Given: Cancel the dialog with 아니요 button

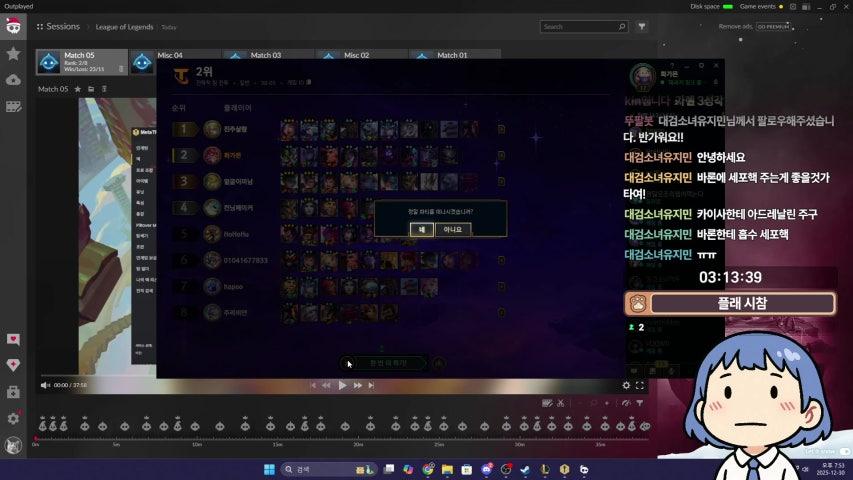Looking at the screenshot, I should click(453, 230).
